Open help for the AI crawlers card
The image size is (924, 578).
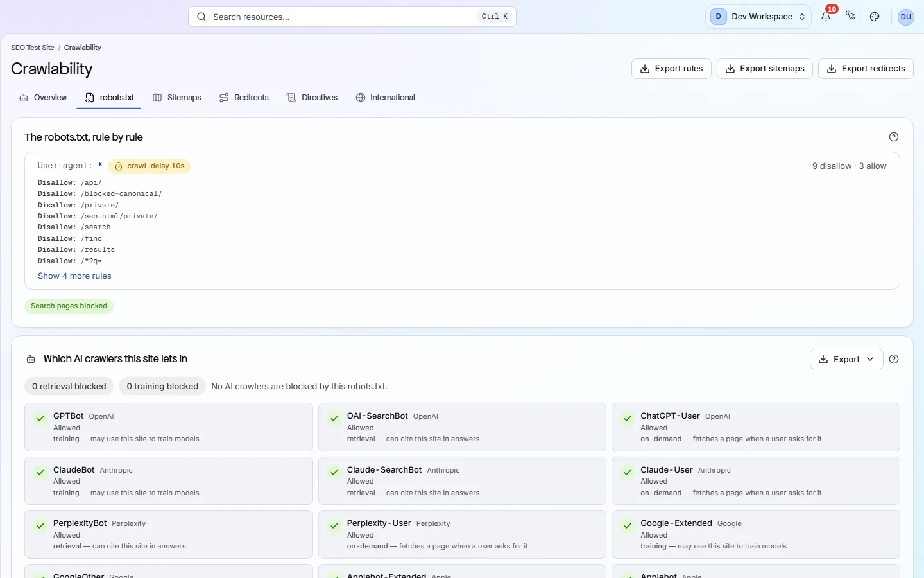click(x=894, y=359)
